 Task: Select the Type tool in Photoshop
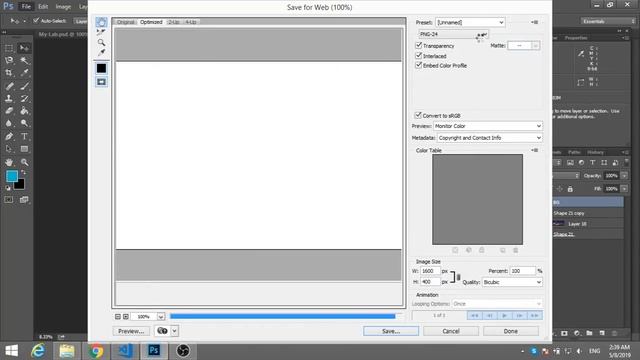click(24, 136)
